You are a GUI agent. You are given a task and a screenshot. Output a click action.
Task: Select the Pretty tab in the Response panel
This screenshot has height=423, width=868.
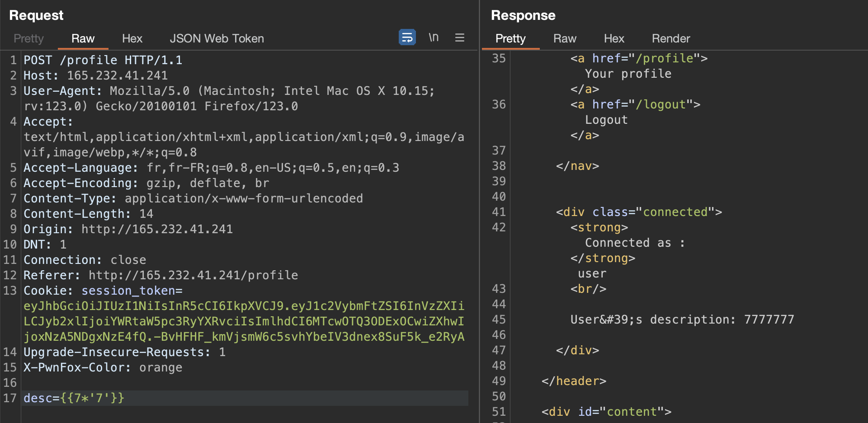pos(510,39)
